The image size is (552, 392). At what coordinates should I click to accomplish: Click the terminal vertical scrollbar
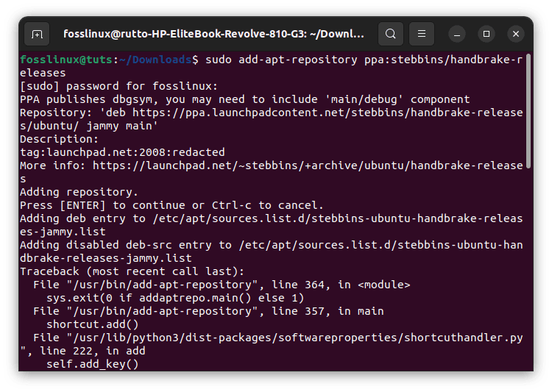(528, 111)
